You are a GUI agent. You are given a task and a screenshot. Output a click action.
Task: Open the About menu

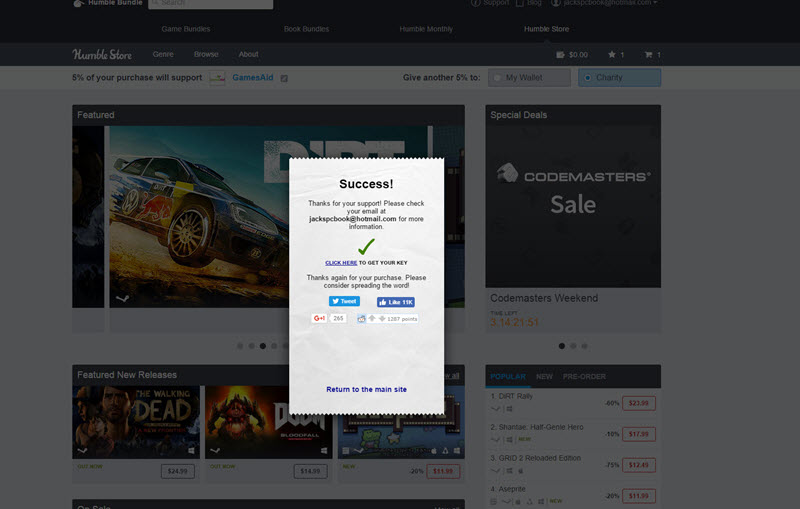[x=248, y=54]
